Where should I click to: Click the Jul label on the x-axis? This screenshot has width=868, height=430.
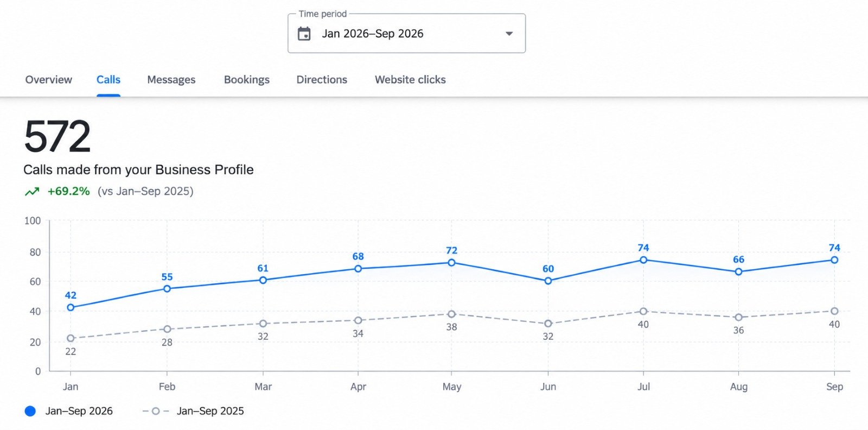(x=643, y=387)
